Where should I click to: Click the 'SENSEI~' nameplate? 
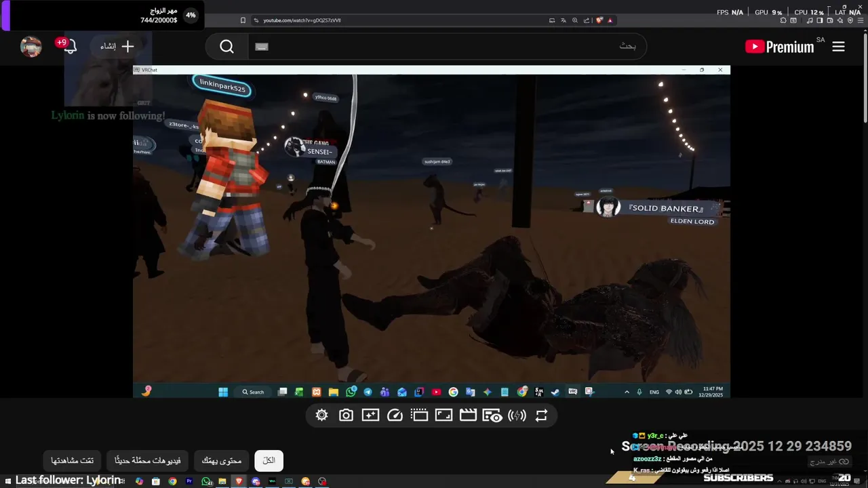tap(319, 152)
